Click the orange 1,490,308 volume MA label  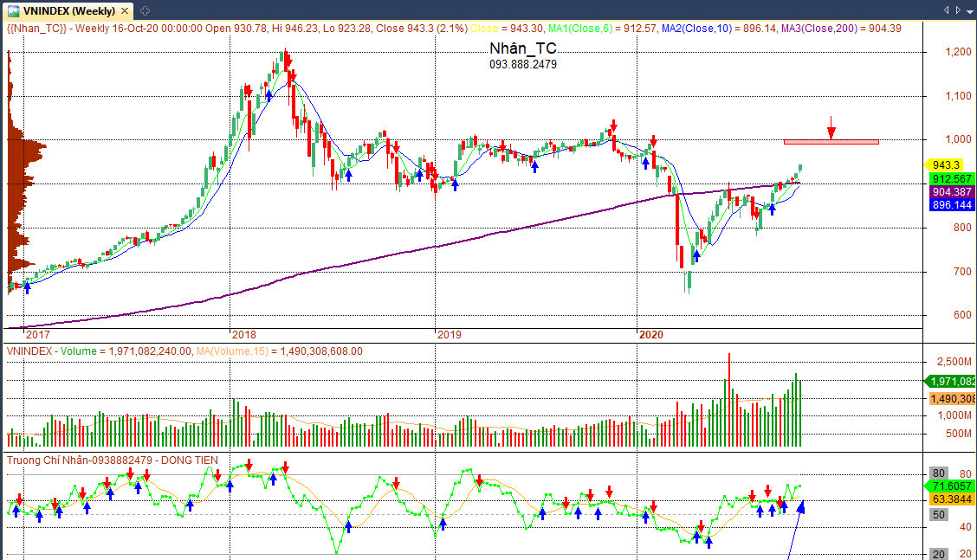(x=953, y=399)
